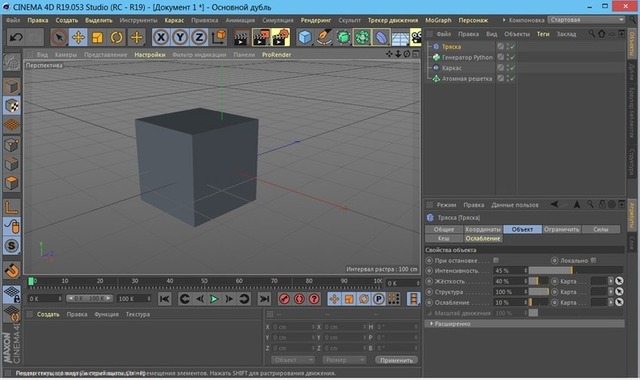Screen dimensions: 640x380
Task: Open the Объект coordinate dropdown
Action: 293,360
